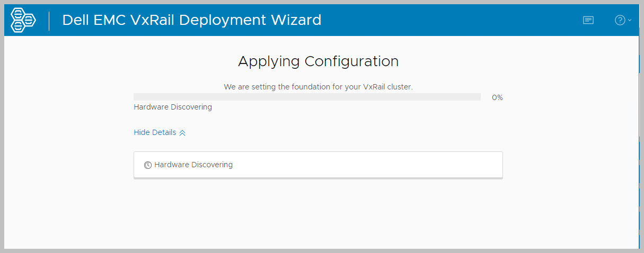The width and height of the screenshot is (644, 253).
Task: Click the VxRail hexagon logo
Action: coord(23,20)
